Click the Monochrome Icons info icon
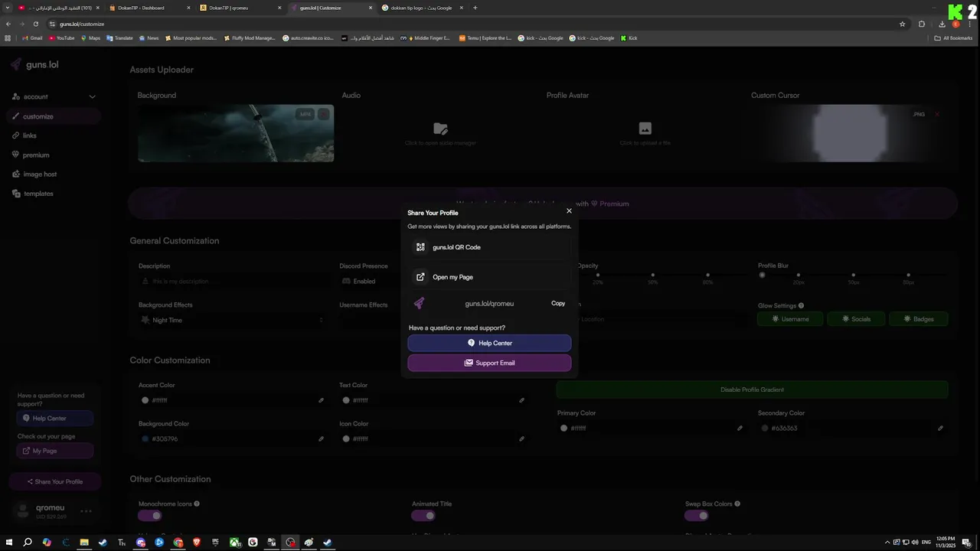This screenshot has height=551, width=980. click(197, 504)
